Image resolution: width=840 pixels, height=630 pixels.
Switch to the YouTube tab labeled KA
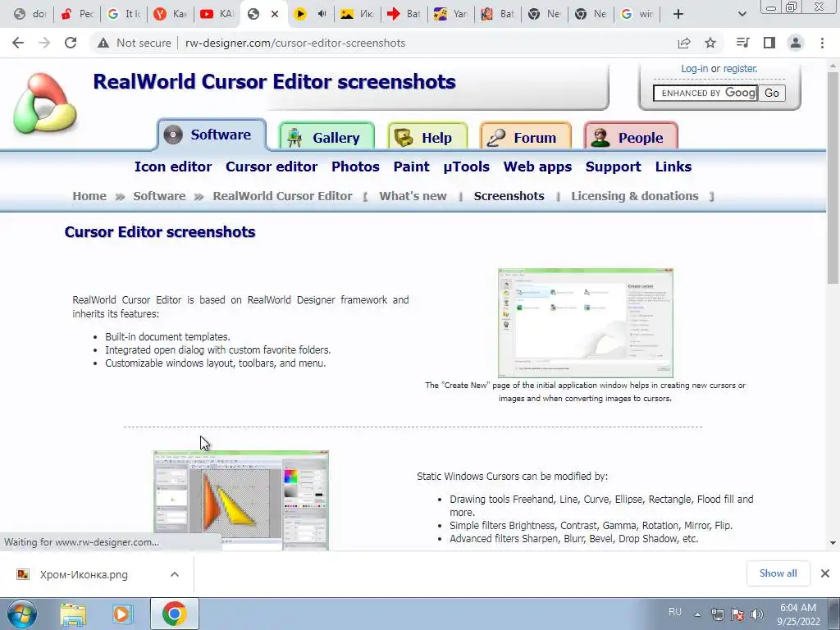(x=216, y=14)
